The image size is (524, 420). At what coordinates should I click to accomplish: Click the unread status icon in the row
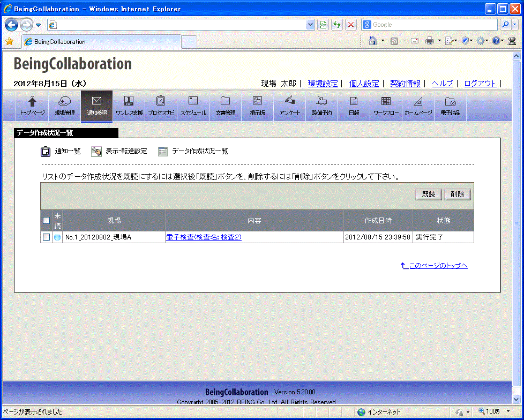pyautogui.click(x=57, y=237)
